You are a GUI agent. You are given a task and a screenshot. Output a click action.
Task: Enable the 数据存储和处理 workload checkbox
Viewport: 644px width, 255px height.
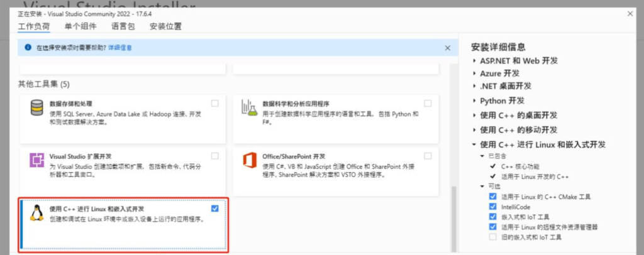coord(215,103)
